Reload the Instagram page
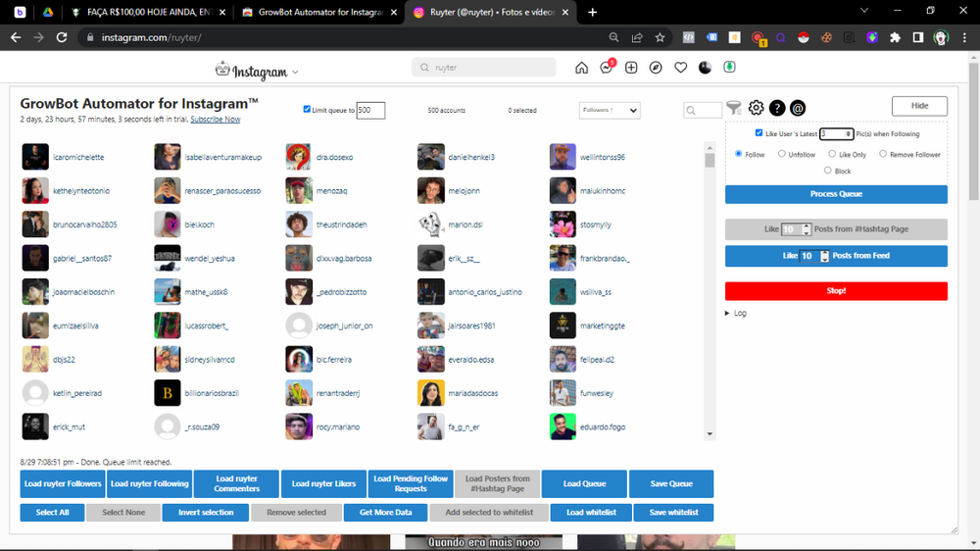Image resolution: width=980 pixels, height=551 pixels. click(62, 37)
